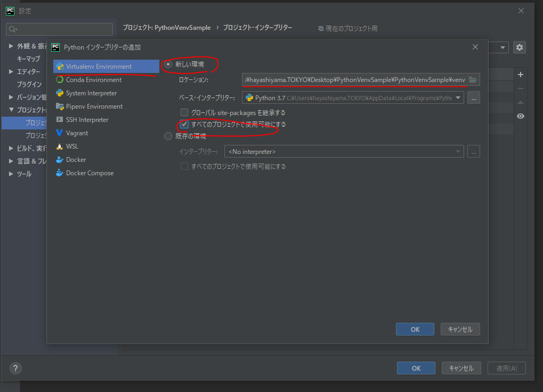Viewport: 543px width, 392px height.
Task: Select the 新しい環境 radio button
Action: click(x=168, y=64)
